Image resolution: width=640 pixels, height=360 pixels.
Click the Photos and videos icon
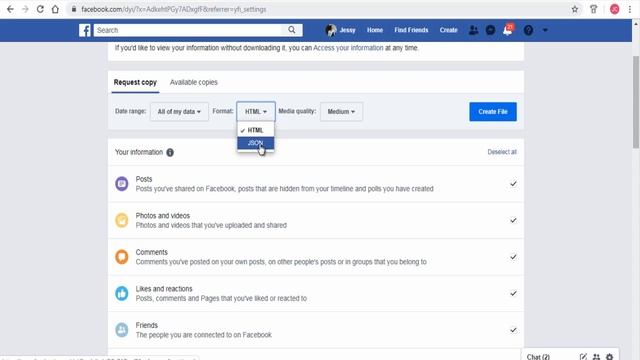click(122, 220)
